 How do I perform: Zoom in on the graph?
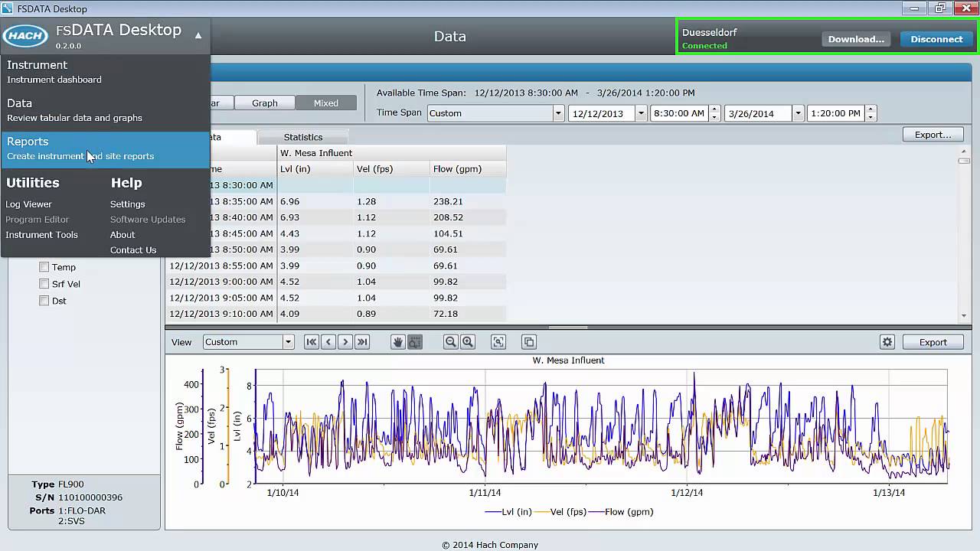[467, 342]
